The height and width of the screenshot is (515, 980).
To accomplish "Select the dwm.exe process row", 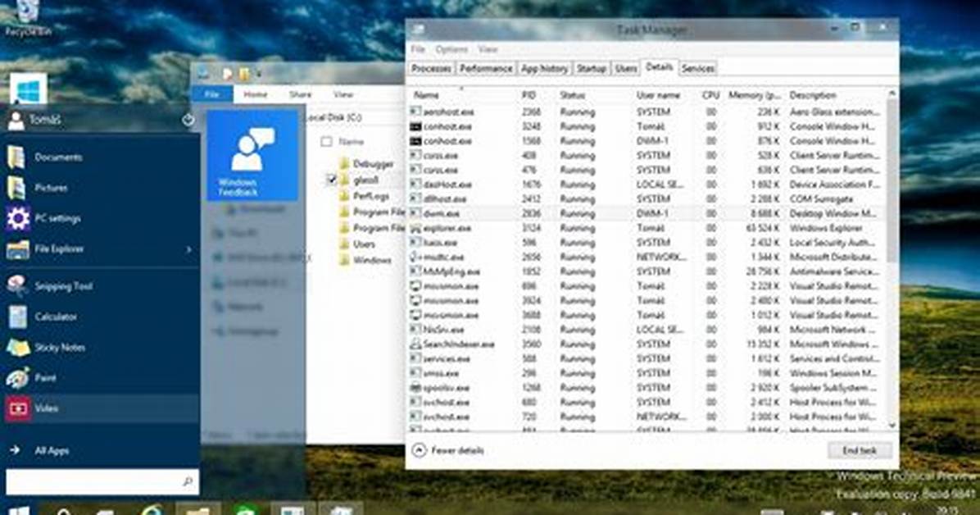I will tap(647, 213).
